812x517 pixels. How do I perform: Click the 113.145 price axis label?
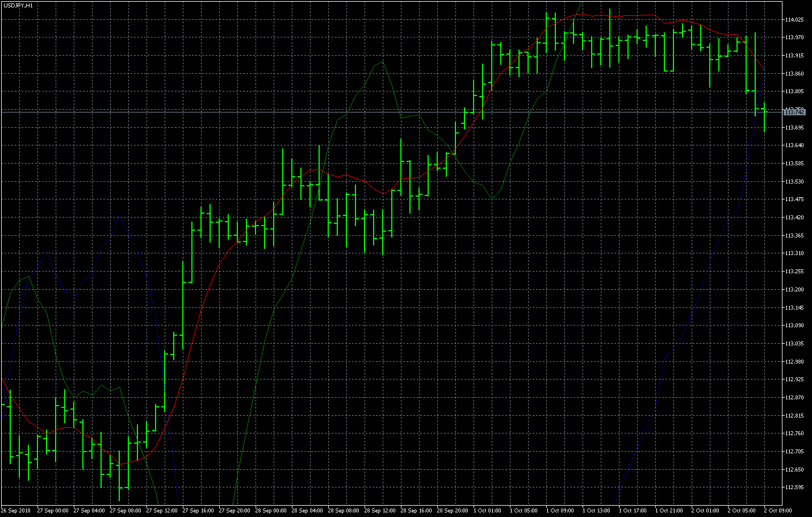click(x=794, y=308)
